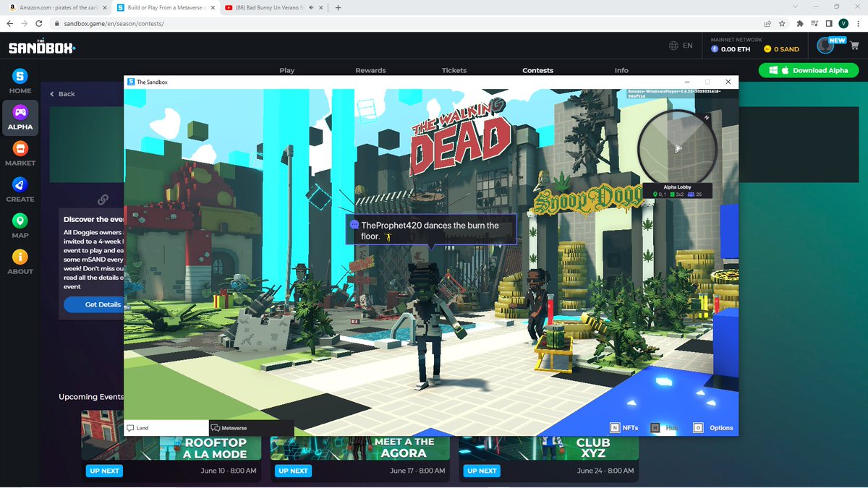Open the Rewards navigation tab
The height and width of the screenshot is (488, 868).
[370, 70]
